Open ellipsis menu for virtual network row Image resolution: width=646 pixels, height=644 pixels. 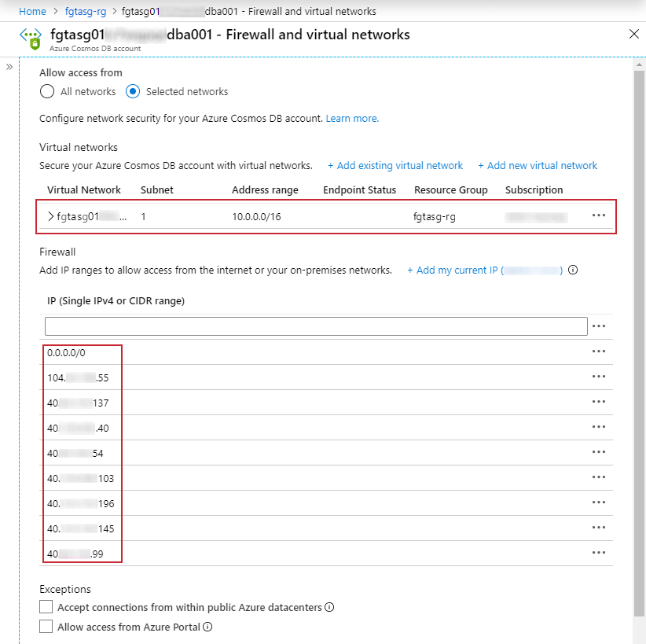click(x=599, y=216)
